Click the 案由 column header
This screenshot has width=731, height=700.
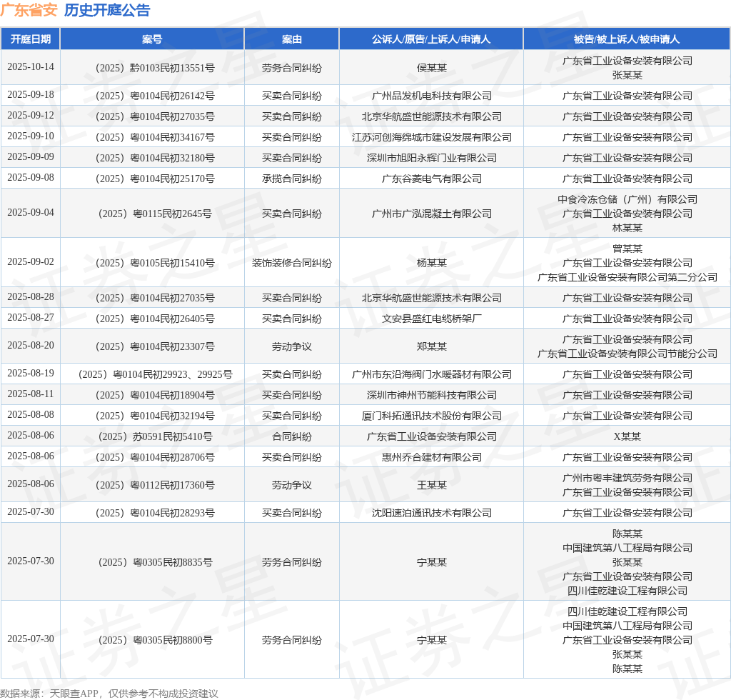[x=292, y=39]
